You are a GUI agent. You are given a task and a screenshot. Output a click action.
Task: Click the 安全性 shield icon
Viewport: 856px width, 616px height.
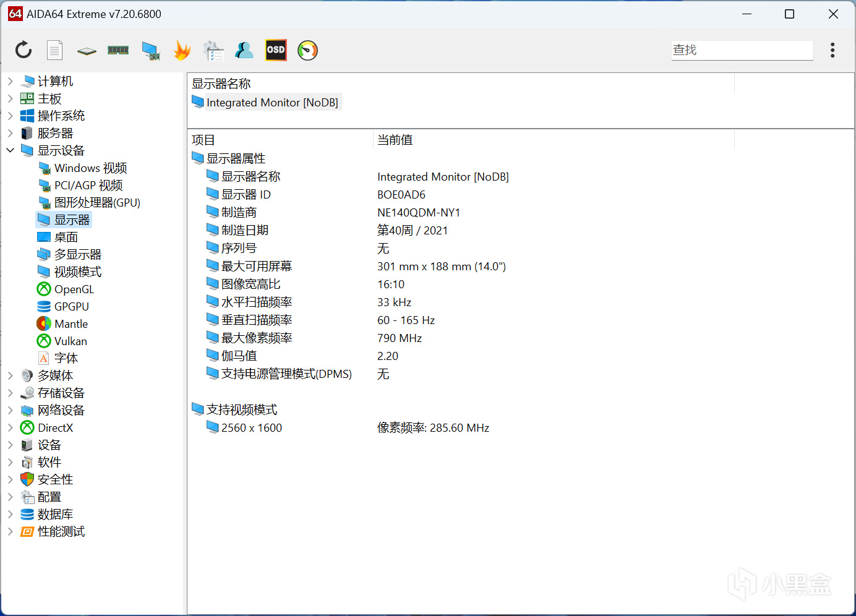pos(27,479)
